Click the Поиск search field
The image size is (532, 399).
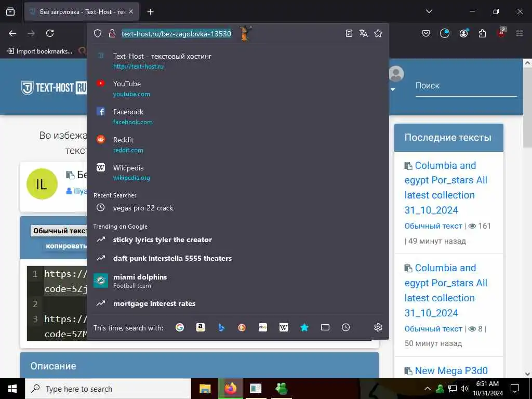[466, 86]
